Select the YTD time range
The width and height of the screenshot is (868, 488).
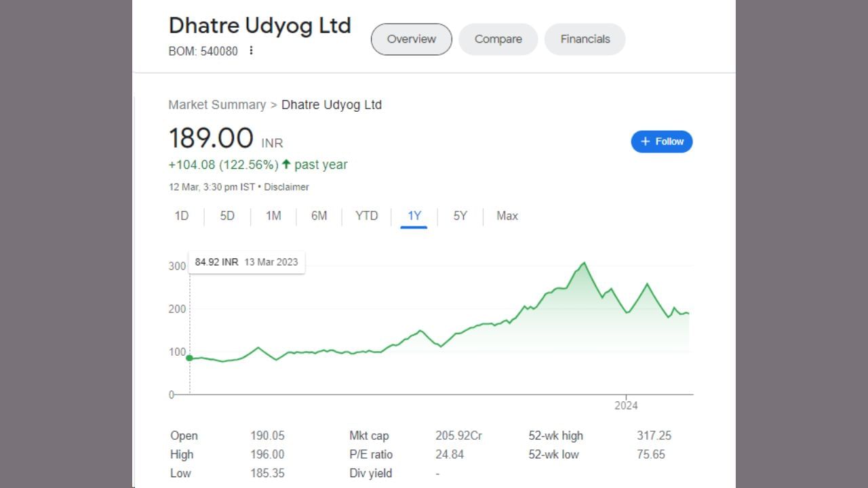(367, 216)
